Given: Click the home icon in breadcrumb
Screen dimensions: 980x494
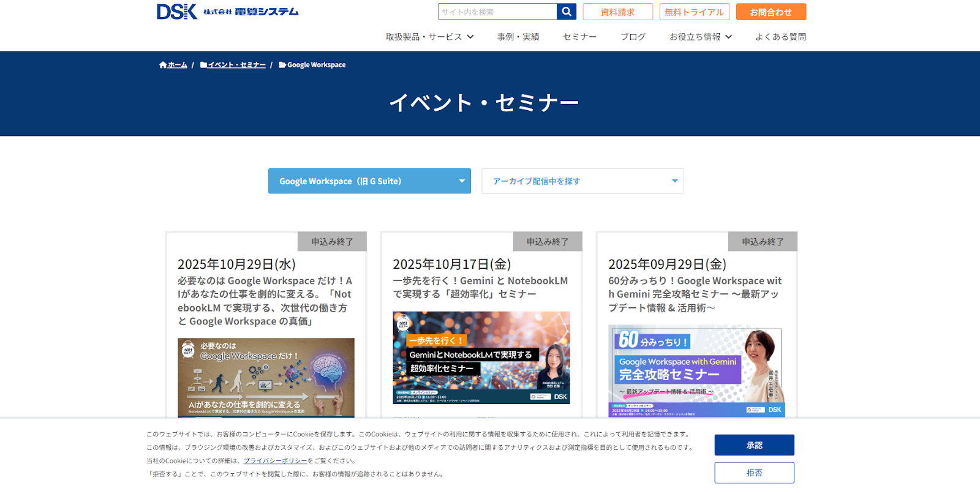Looking at the screenshot, I should [x=163, y=65].
